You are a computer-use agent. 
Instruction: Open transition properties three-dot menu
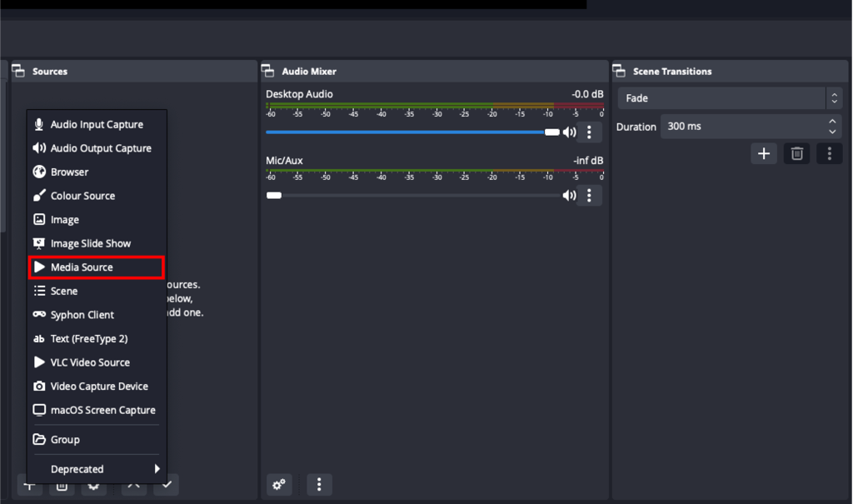[x=830, y=153]
